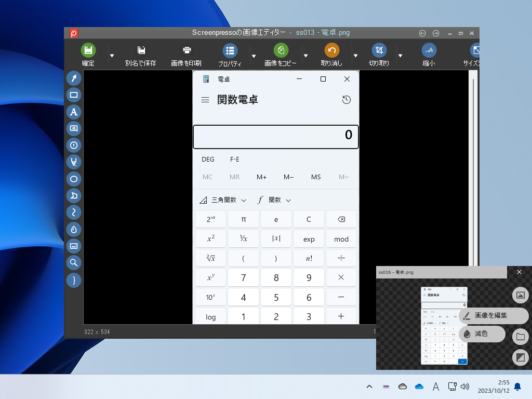The width and height of the screenshot is (532, 399).
Task: Select the Arrow drawing tool
Action: point(74,78)
